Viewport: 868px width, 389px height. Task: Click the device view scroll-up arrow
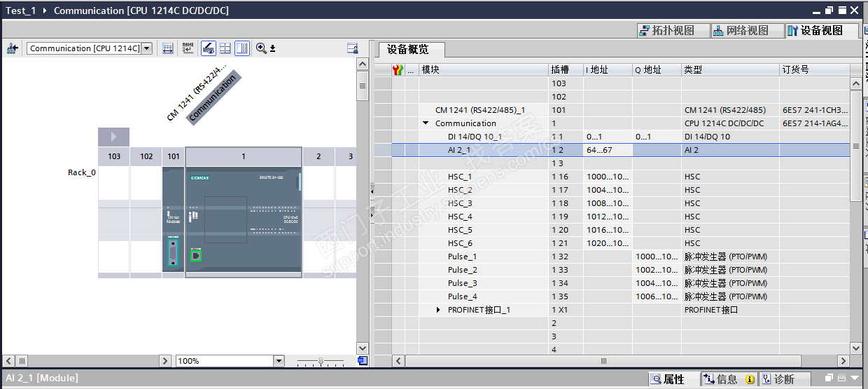(363, 64)
